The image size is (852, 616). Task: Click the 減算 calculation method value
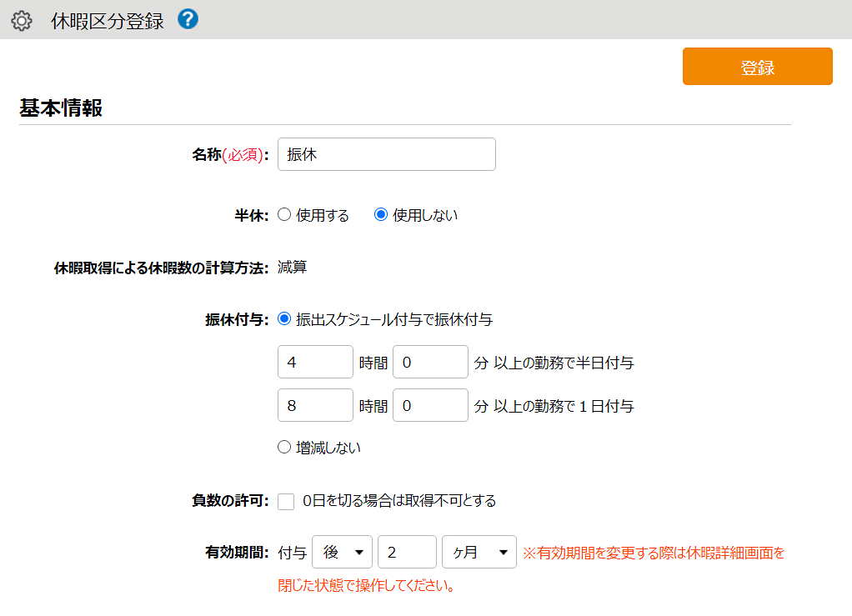[293, 268]
